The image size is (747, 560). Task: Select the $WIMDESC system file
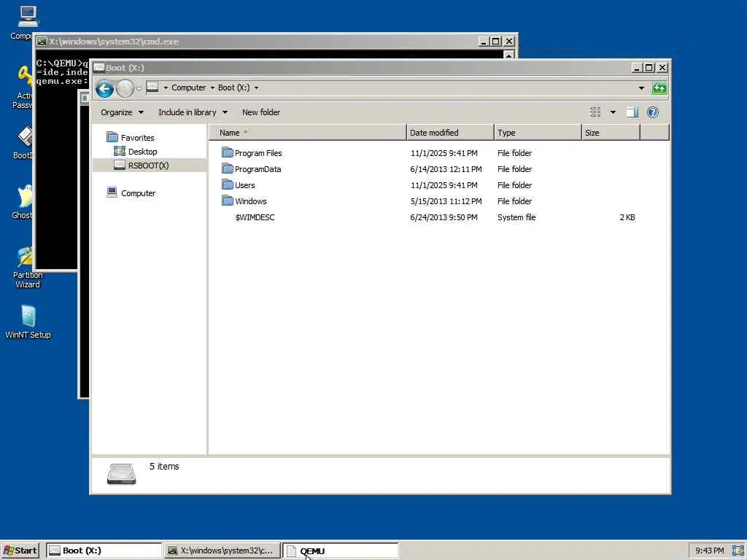[x=255, y=217]
